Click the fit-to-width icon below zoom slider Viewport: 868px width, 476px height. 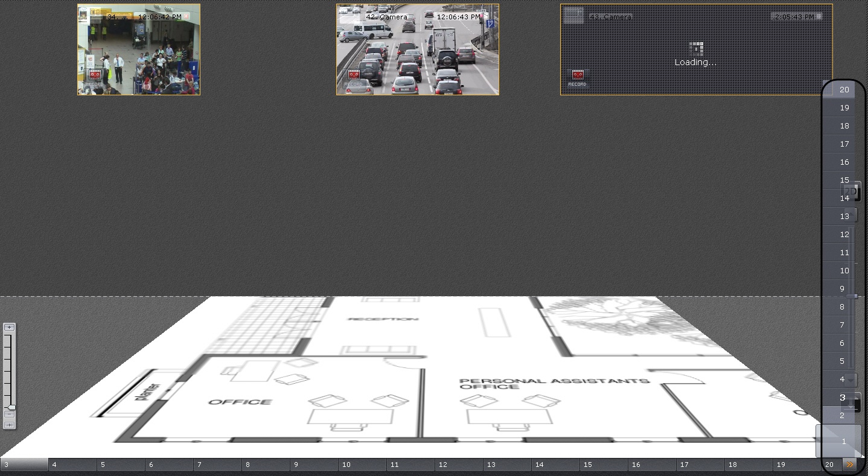[9, 425]
